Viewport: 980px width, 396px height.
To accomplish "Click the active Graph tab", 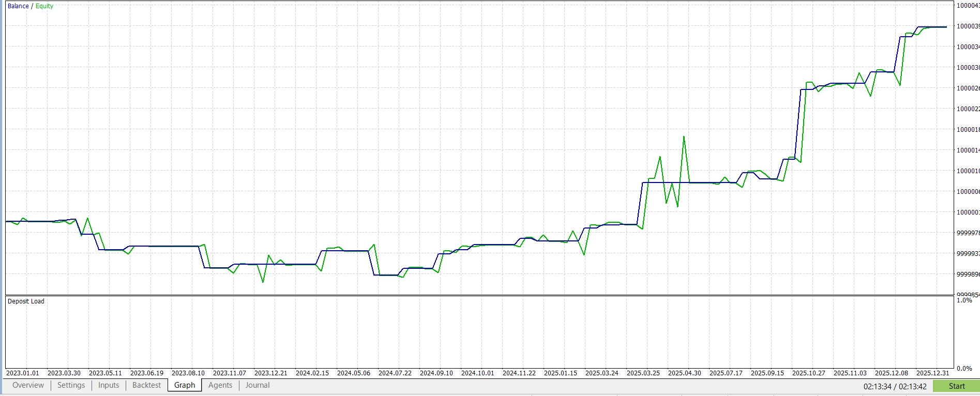I will 185,385.
